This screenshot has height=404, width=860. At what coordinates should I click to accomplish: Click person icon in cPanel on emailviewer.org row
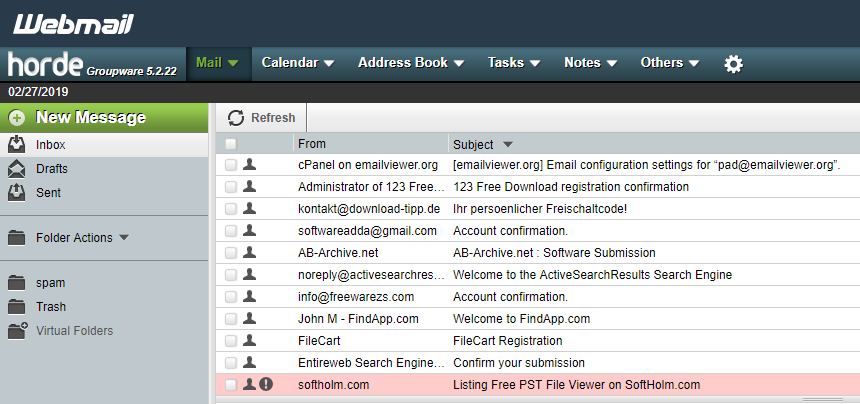250,164
